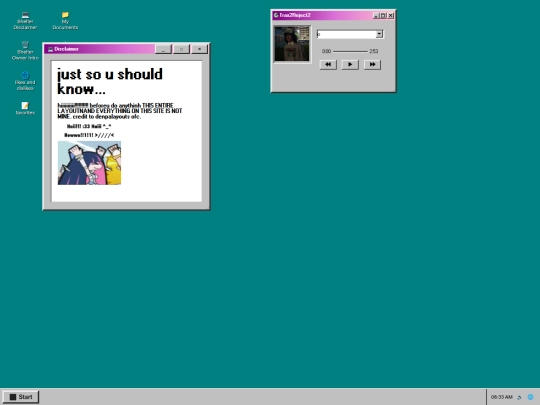Click the 'just so u should know...' heading
The height and width of the screenshot is (405, 540).
110,82
